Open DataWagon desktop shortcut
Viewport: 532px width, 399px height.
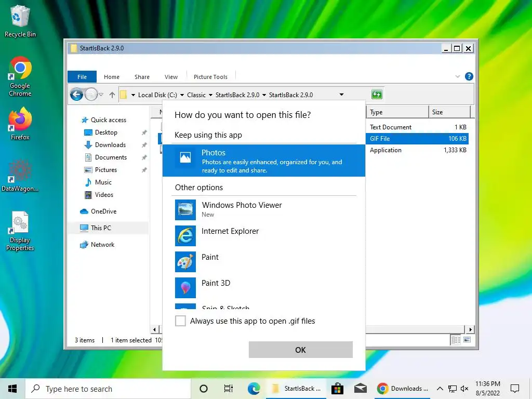pos(20,176)
